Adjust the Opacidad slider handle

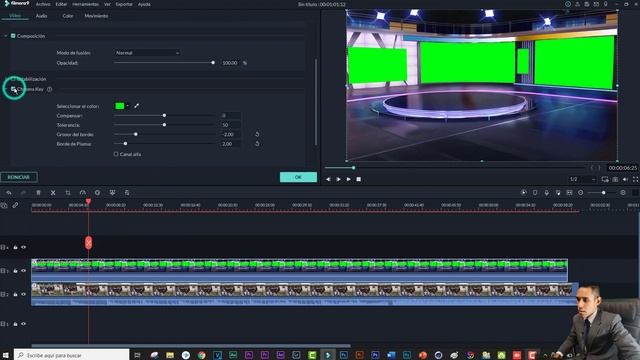pos(213,62)
